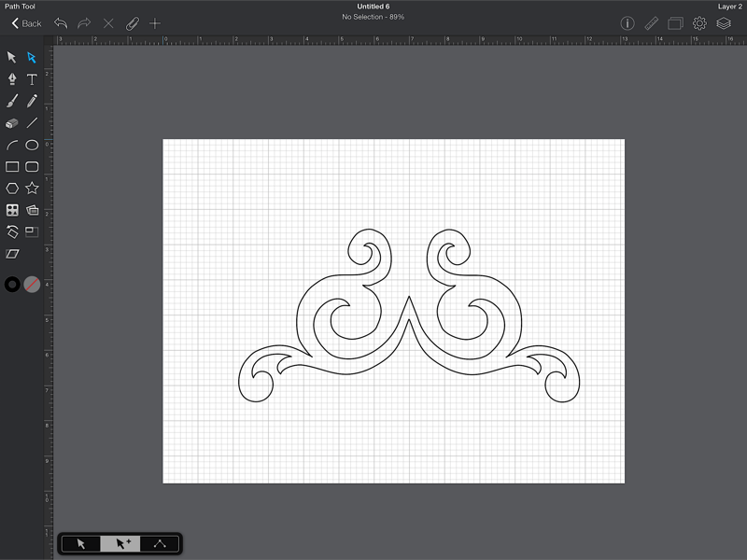Switch to anchor point convert mode
Image resolution: width=747 pixels, height=560 pixels.
click(160, 544)
